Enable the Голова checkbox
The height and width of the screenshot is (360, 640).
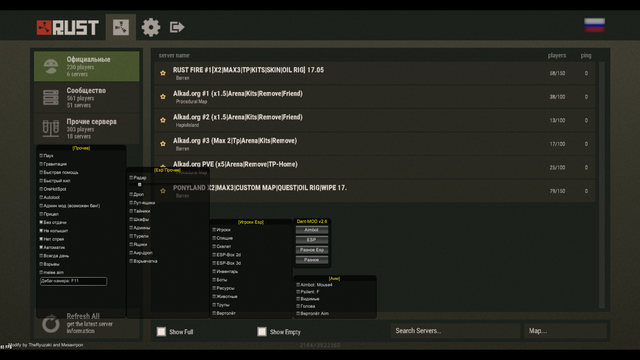[298, 306]
